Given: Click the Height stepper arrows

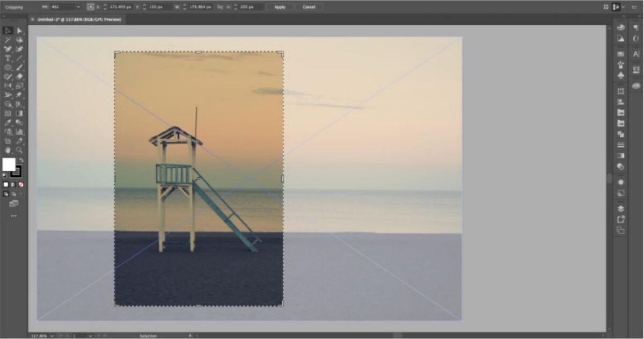Looking at the screenshot, I should pos(235,7).
